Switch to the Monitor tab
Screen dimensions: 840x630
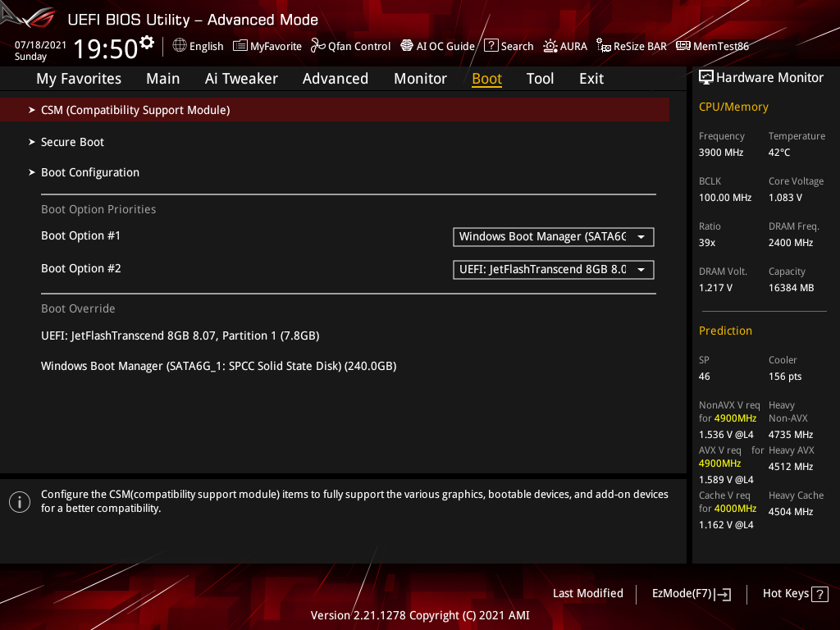[420, 79]
